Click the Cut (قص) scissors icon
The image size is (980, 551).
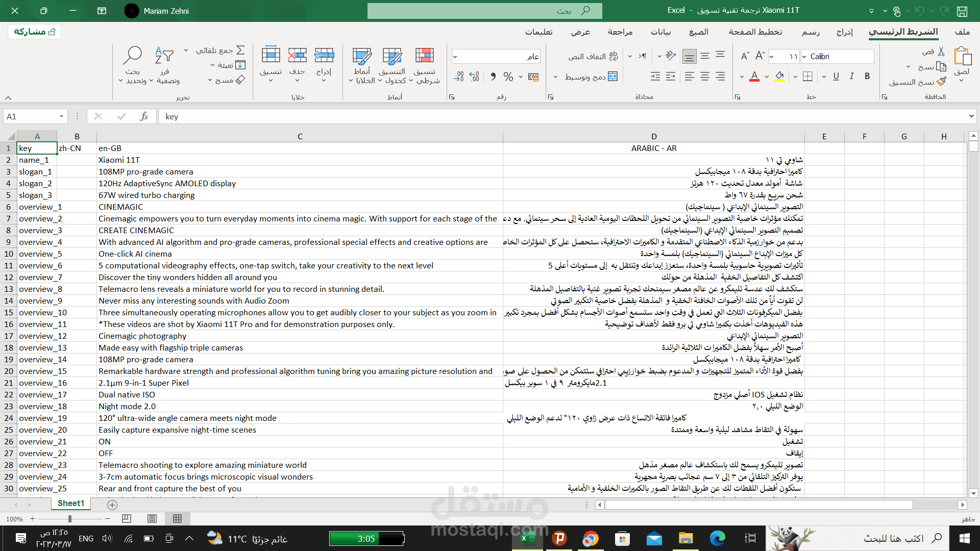[941, 52]
